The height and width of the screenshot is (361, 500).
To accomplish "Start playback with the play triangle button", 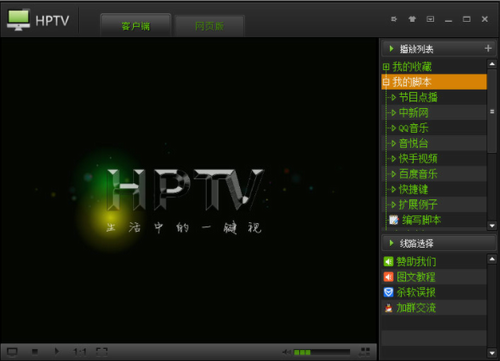I will click(57, 351).
